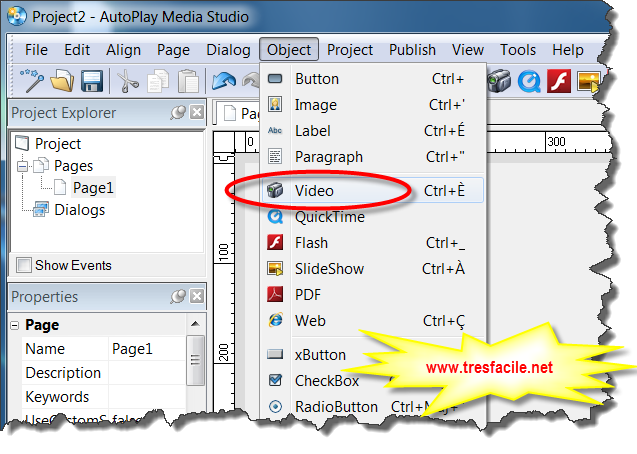Click the AutoPlay Media Studio title icon
The width and height of the screenshot is (637, 454).
pyautogui.click(x=17, y=16)
